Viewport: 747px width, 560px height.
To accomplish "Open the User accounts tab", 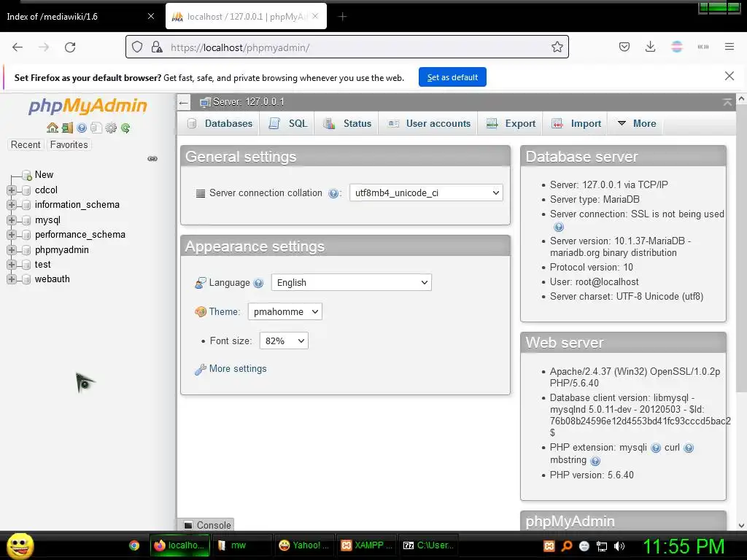I will click(429, 123).
